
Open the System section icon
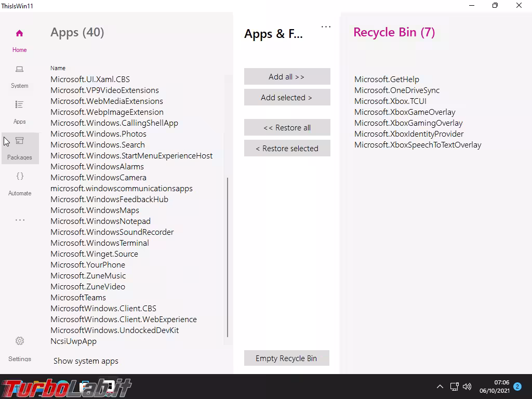(x=19, y=70)
